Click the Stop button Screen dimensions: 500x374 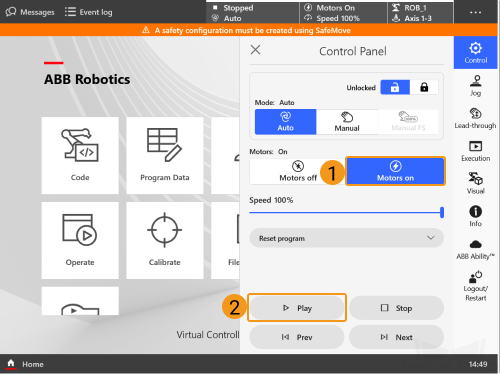tap(396, 308)
